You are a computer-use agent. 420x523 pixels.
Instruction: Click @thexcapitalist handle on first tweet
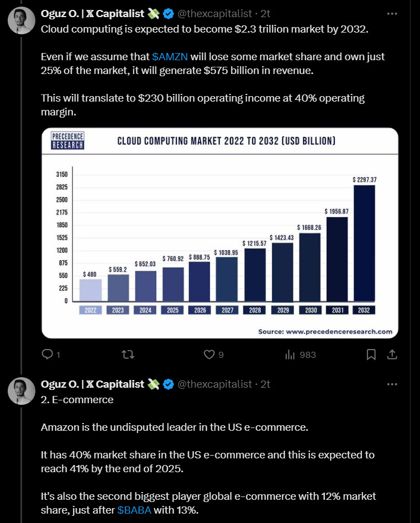click(x=214, y=13)
